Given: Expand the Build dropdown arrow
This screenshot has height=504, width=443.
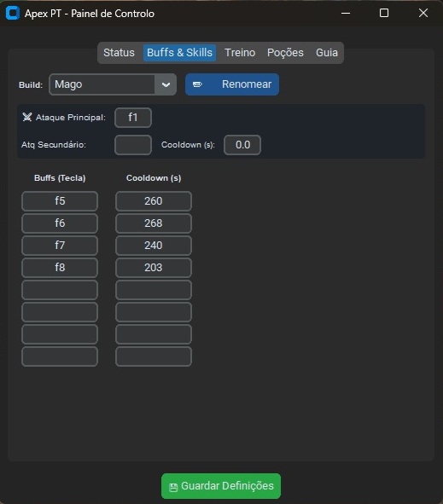Looking at the screenshot, I should point(166,84).
